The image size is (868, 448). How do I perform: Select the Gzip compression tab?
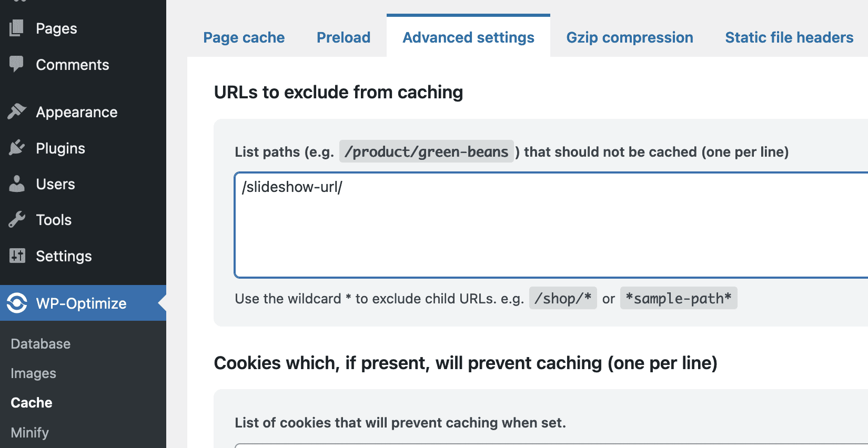(x=630, y=37)
